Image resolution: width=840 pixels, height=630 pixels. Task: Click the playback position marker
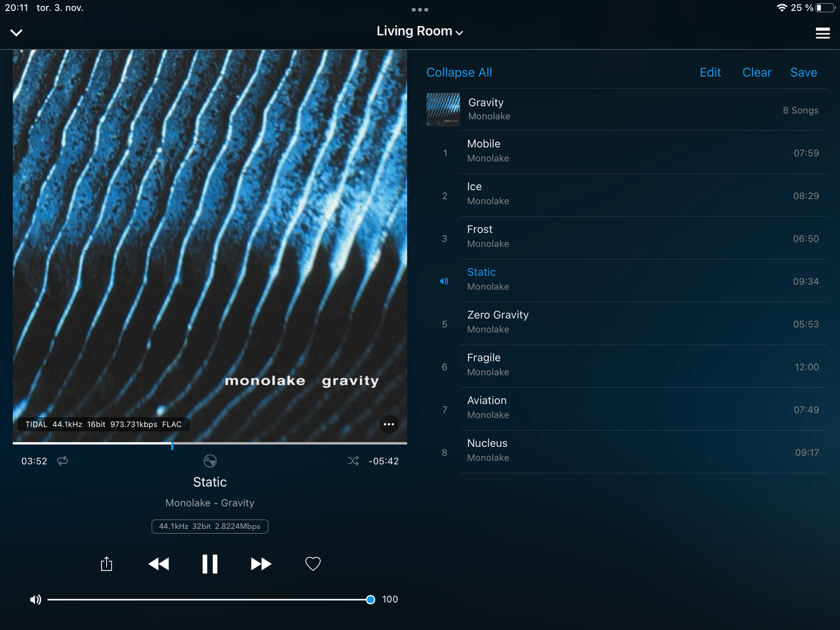tap(172, 444)
